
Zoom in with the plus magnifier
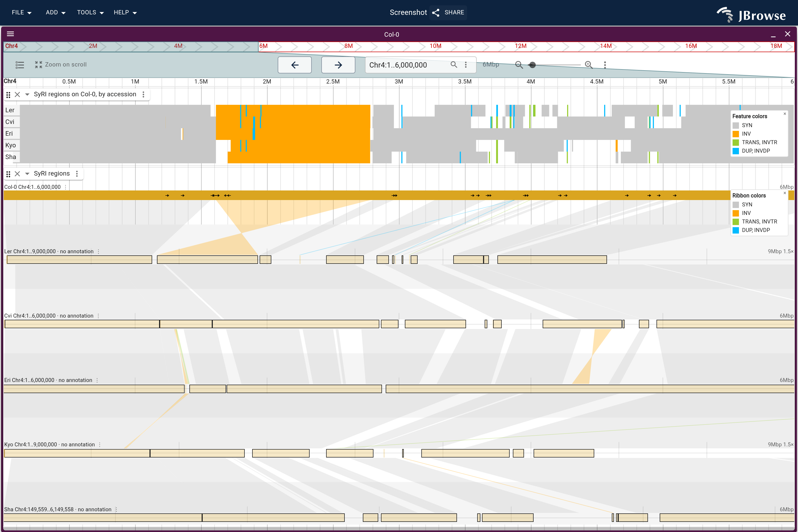click(589, 65)
